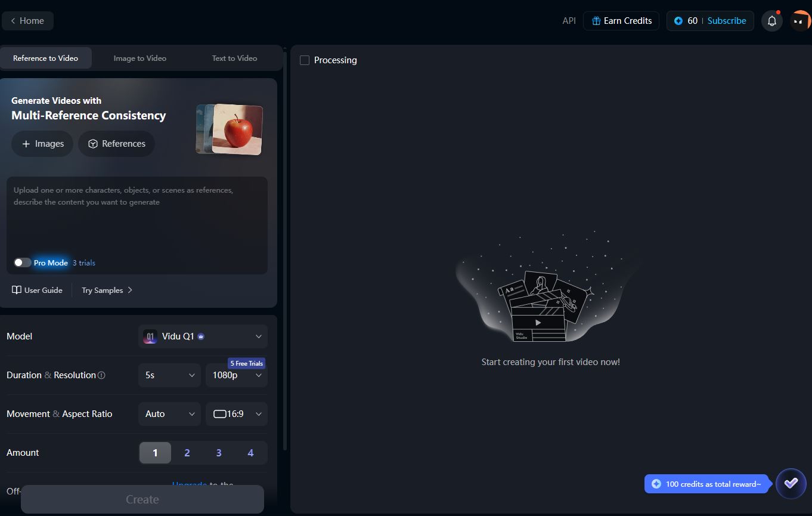Image resolution: width=812 pixels, height=516 pixels.
Task: Open the References library button
Action: [x=117, y=144]
